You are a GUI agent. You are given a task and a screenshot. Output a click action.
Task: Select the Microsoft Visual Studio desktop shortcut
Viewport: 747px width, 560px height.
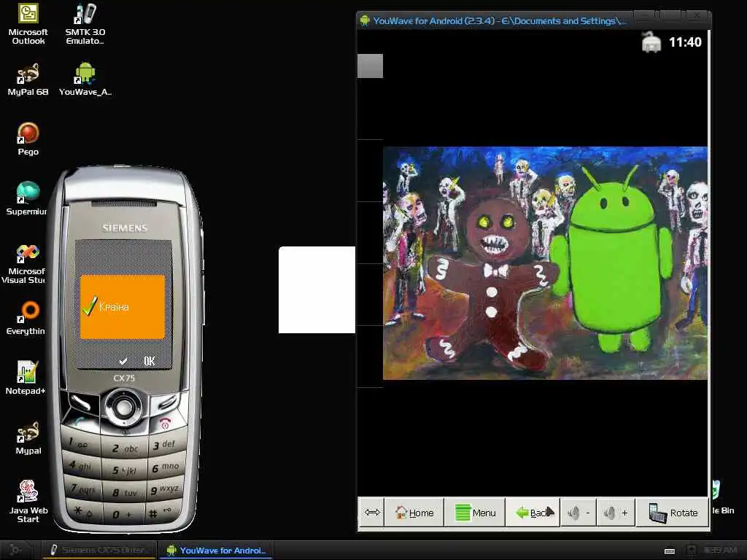(24, 263)
